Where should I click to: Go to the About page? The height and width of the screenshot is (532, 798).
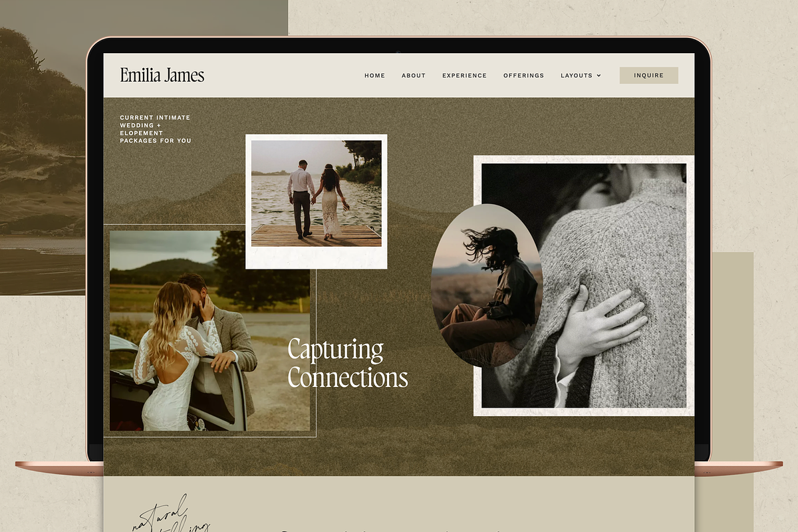413,76
